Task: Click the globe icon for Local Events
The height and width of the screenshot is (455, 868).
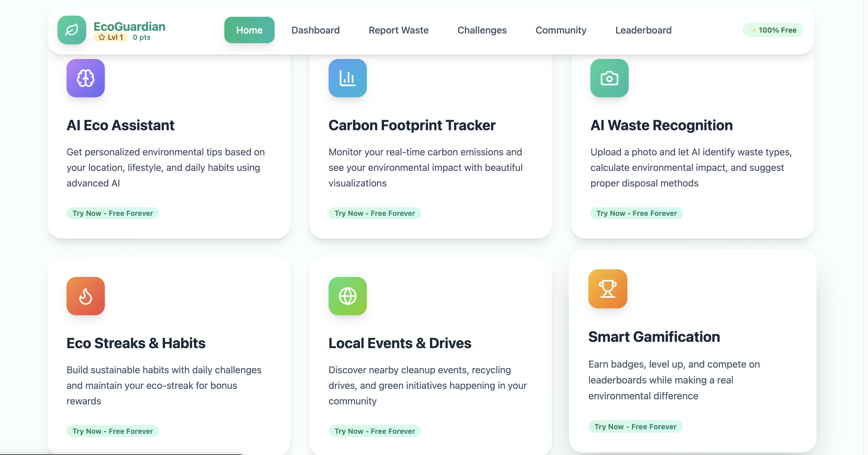Action: coord(347,296)
